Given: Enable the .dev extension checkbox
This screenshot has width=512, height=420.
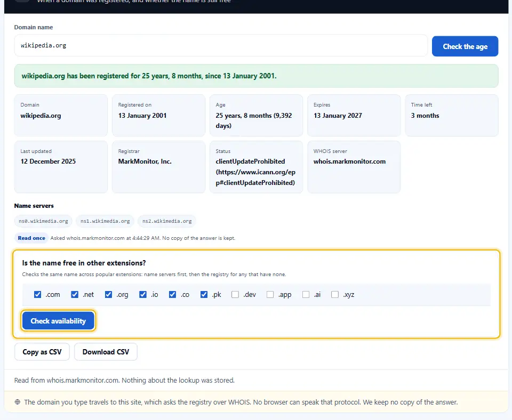Looking at the screenshot, I should 235,294.
